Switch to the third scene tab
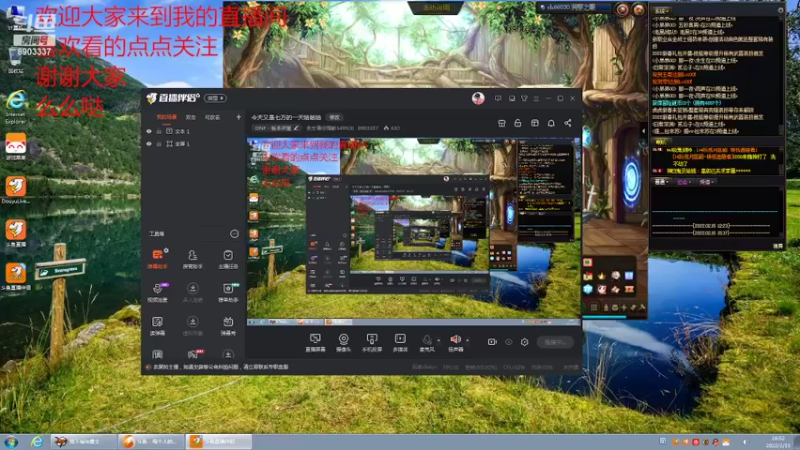The height and width of the screenshot is (450, 800). (212, 117)
